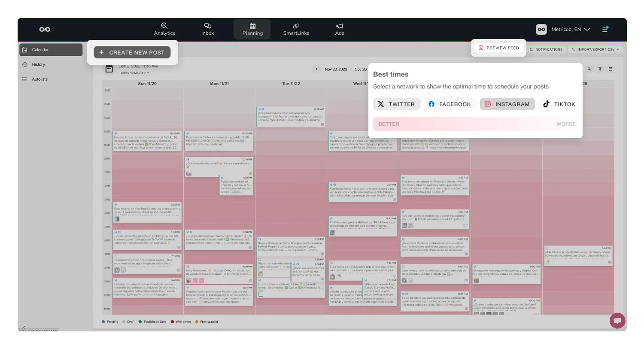644x349 pixels.
Task: Click the Metricool infinity logo
Action: coord(45,29)
